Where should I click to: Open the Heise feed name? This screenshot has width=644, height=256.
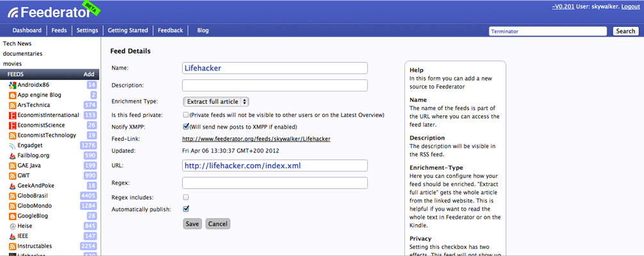24,226
